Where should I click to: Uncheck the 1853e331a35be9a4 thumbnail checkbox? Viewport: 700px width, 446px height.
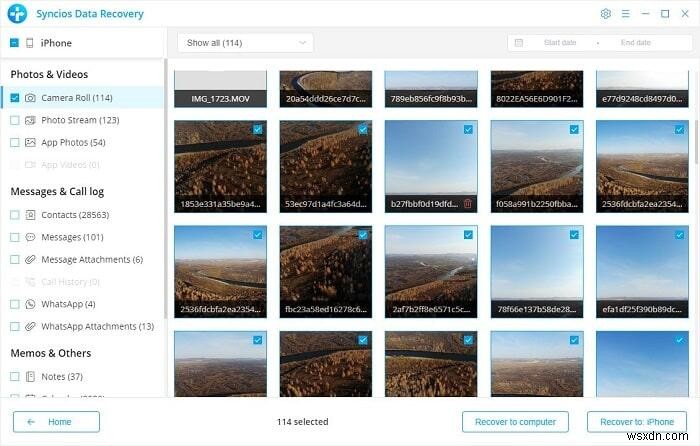click(x=258, y=129)
